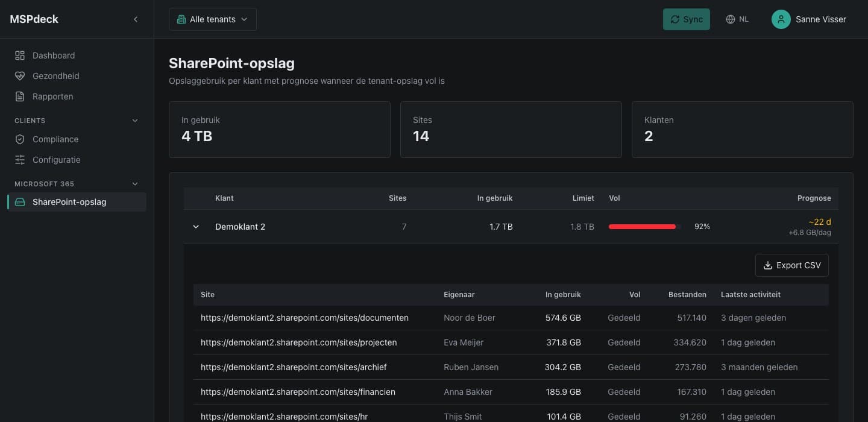Sort by the Klant column header
868x422 pixels.
(x=224, y=198)
